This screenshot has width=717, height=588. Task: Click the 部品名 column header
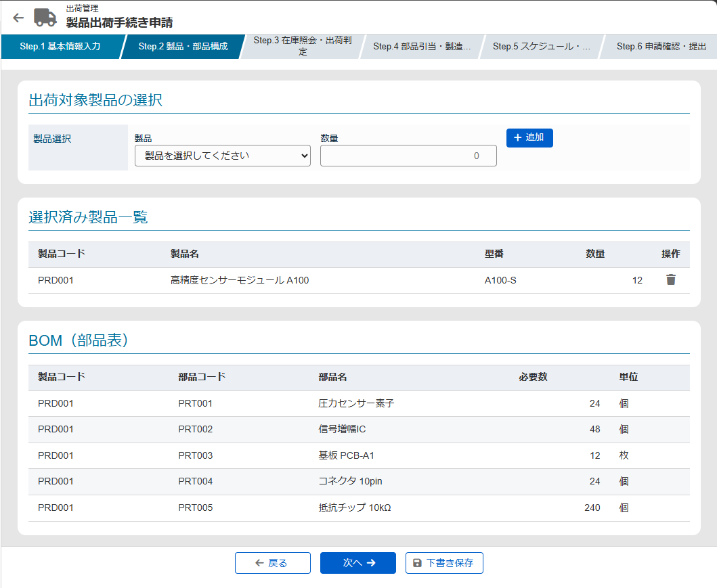(x=332, y=377)
